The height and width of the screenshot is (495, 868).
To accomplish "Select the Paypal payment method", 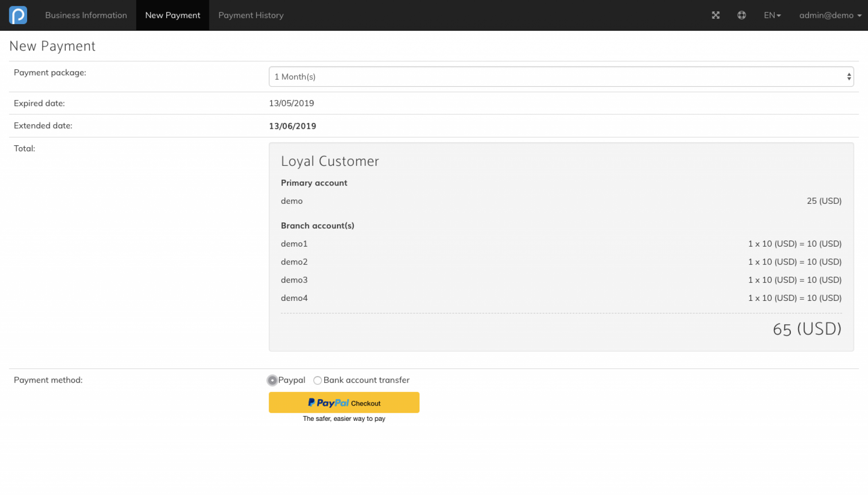I will (x=273, y=381).
